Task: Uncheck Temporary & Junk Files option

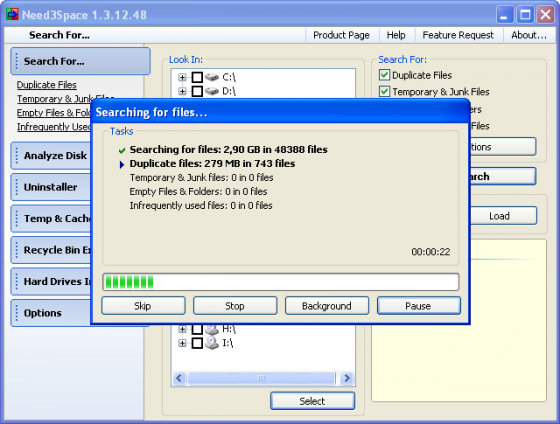Action: coord(384,91)
